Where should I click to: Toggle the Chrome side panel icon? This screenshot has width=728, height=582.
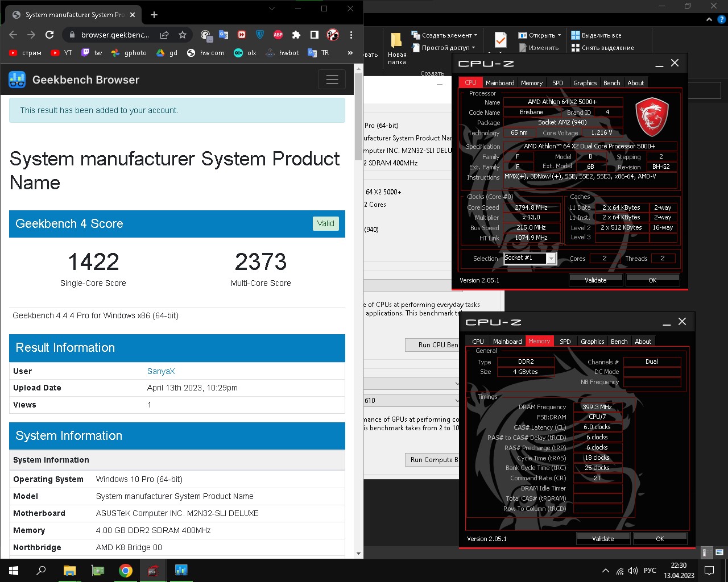(314, 35)
